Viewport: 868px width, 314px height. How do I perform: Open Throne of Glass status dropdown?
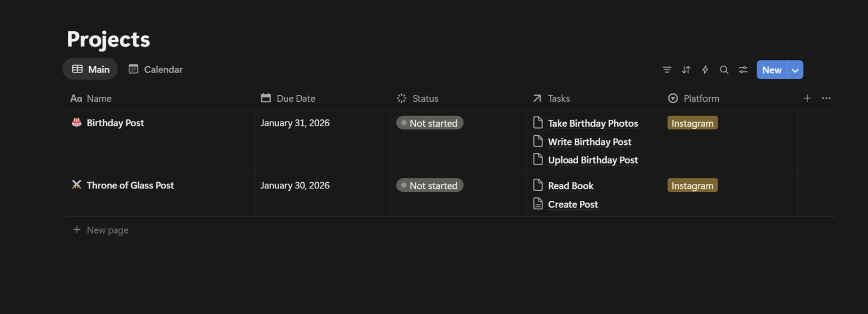click(429, 185)
